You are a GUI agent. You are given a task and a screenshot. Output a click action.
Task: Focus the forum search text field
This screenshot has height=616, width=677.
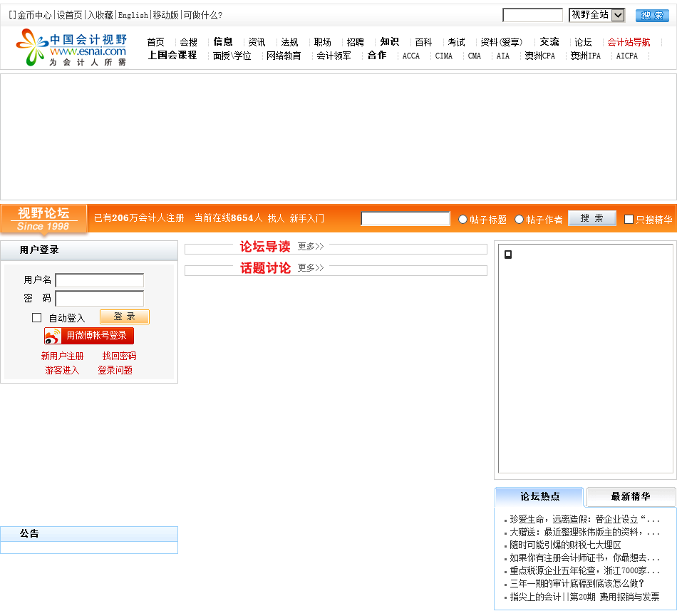(x=405, y=219)
